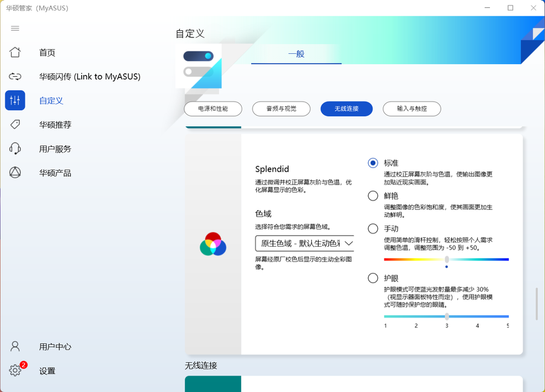Image resolution: width=545 pixels, height=392 pixels.
Task: Switch to the 输入与触控 category
Action: [x=412, y=109]
